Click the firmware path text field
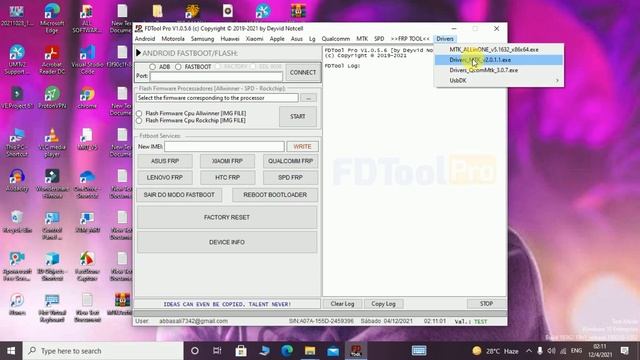 point(217,98)
